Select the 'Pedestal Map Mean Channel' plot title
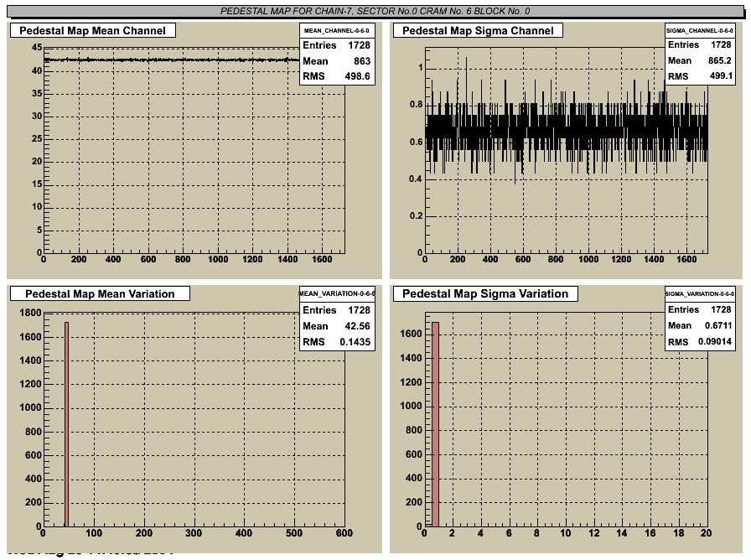The width and height of the screenshot is (751, 560). (92, 31)
